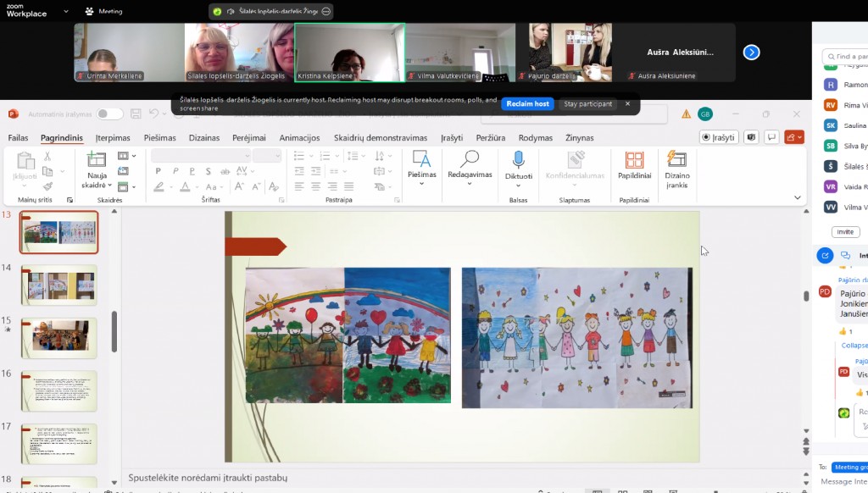
Task: Show next participants with blue arrow
Action: click(751, 53)
